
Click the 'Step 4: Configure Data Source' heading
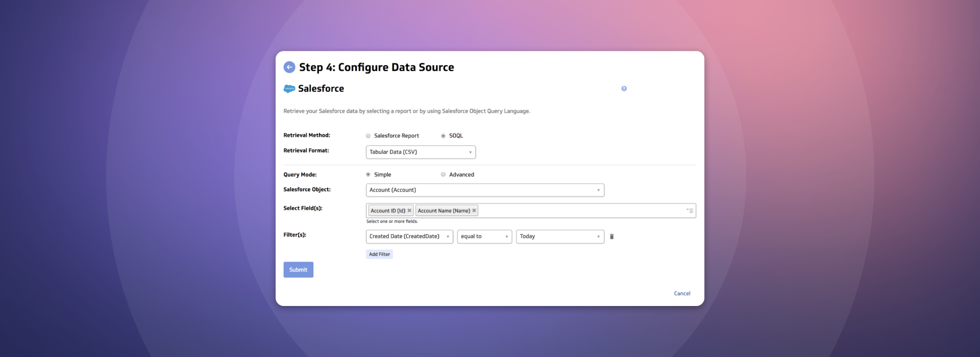tap(376, 67)
